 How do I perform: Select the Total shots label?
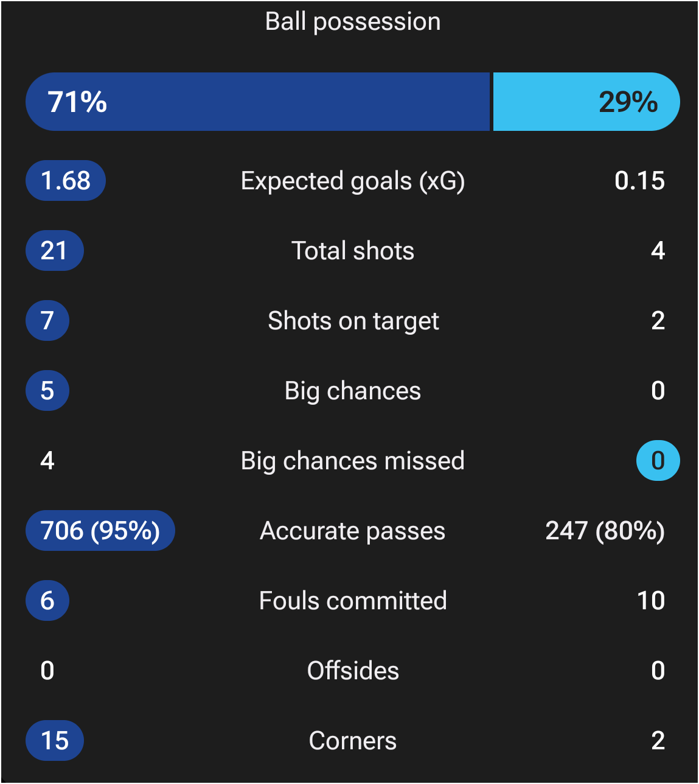(x=353, y=251)
